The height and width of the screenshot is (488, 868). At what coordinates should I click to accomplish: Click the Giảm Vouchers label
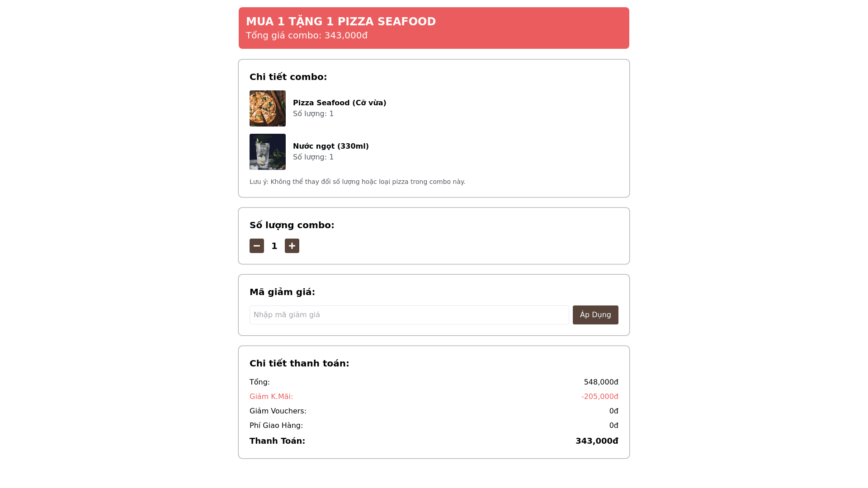pos(278,411)
